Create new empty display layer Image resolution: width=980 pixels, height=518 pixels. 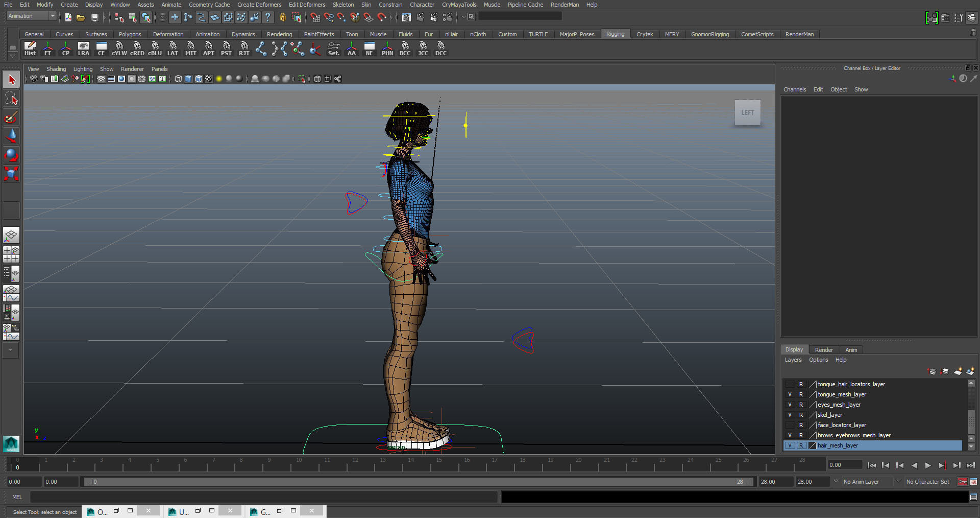pyautogui.click(x=958, y=371)
